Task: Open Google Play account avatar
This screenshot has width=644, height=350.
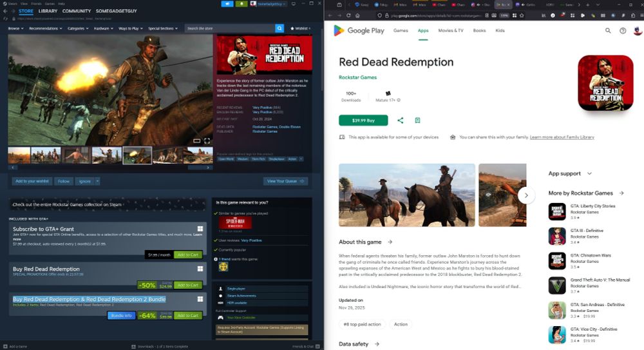Action: (x=638, y=30)
